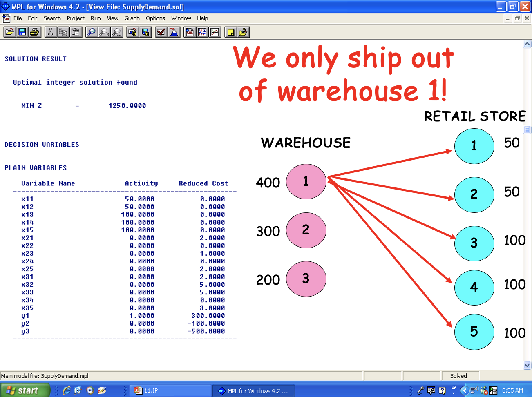Open the graph view toolbar icon

pos(215,32)
